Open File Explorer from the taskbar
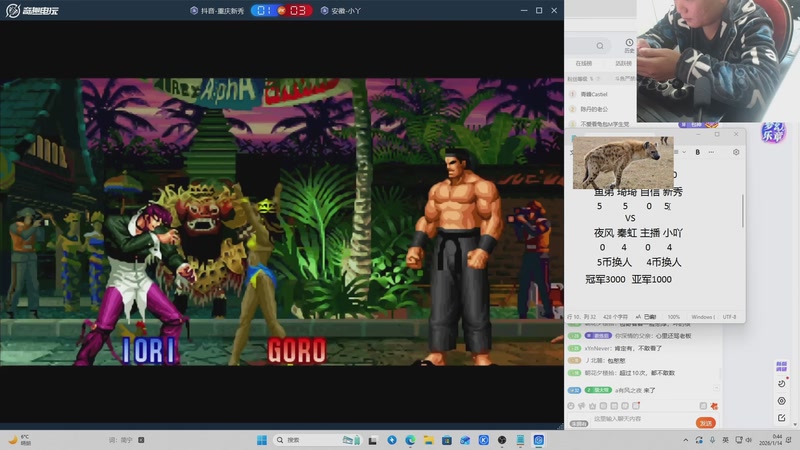 point(429,440)
